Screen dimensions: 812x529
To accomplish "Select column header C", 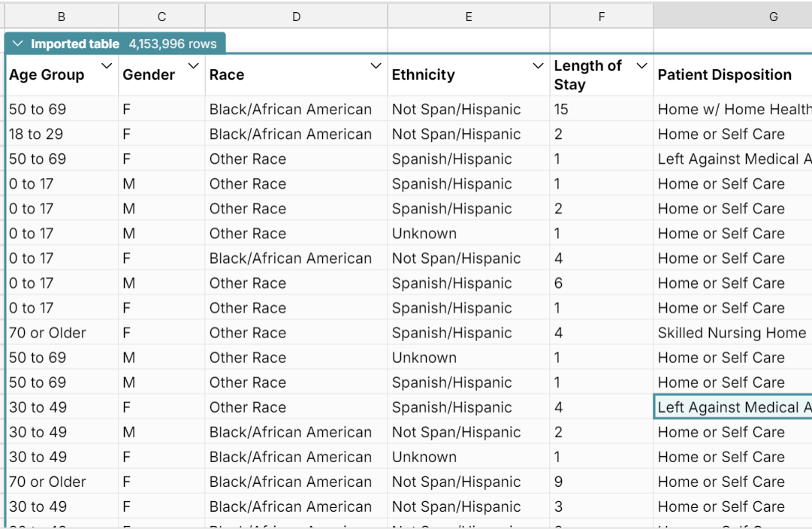I will pos(161,15).
